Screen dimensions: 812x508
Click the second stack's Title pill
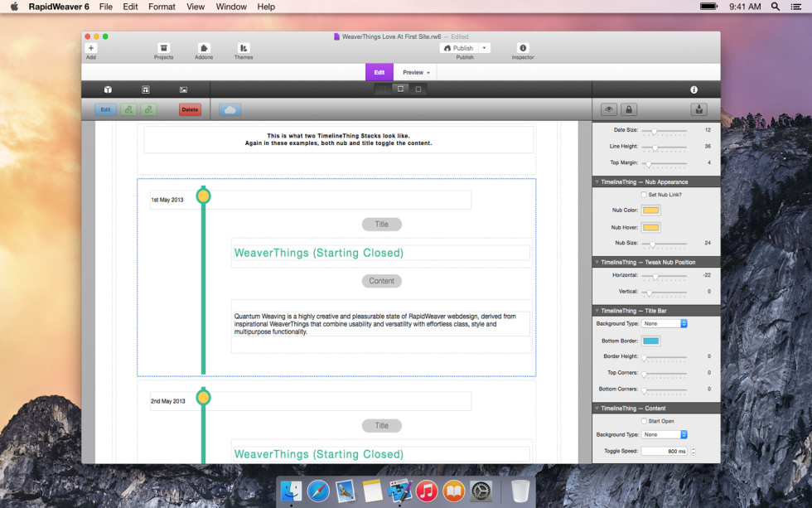(382, 426)
